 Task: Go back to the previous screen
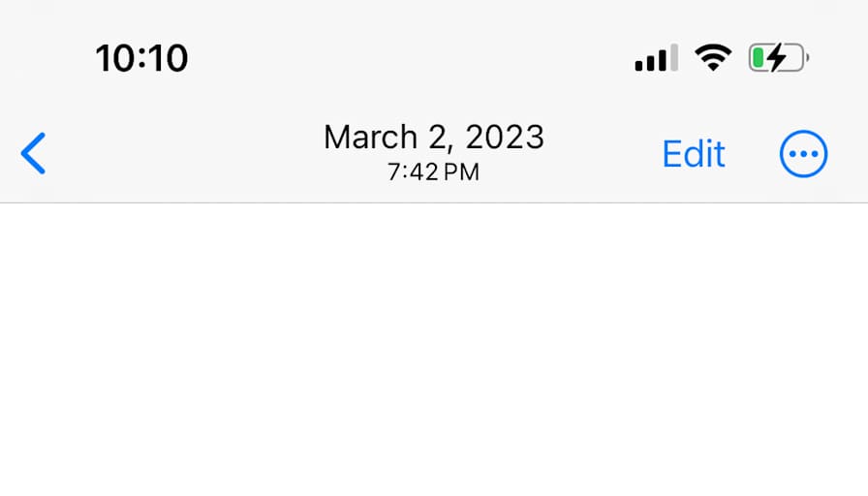tap(33, 154)
